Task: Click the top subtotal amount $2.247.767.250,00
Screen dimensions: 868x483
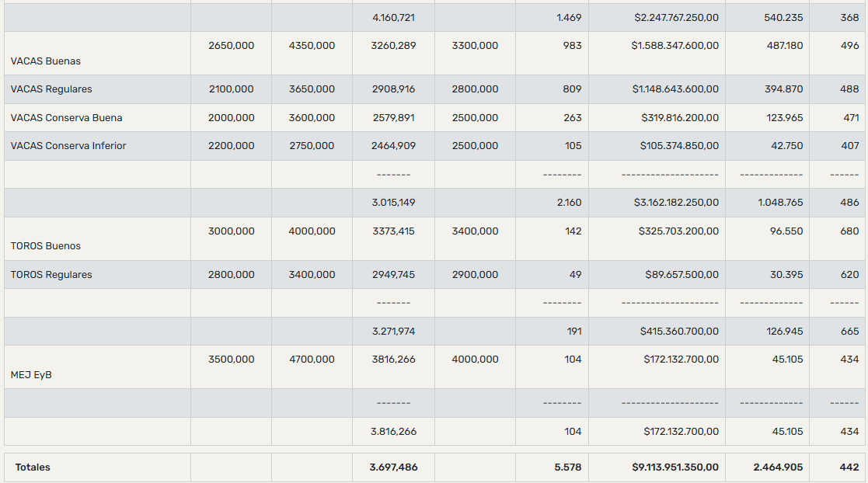Action: tap(677, 18)
